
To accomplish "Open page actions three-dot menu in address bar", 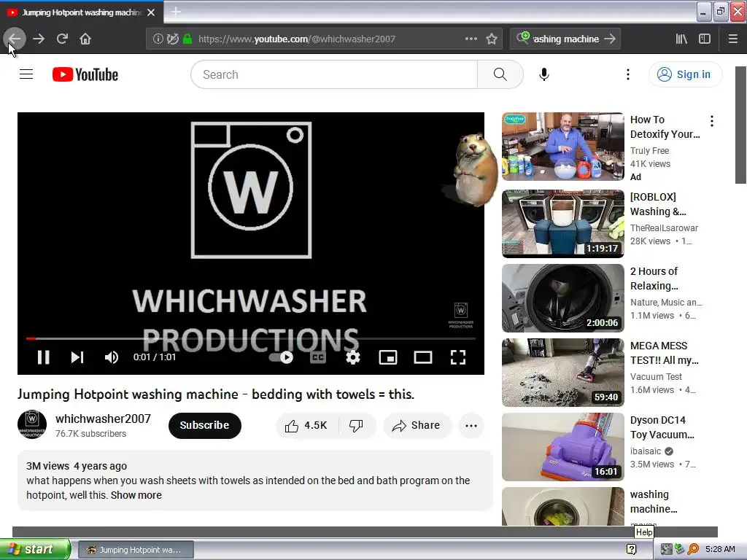I will tap(471, 39).
